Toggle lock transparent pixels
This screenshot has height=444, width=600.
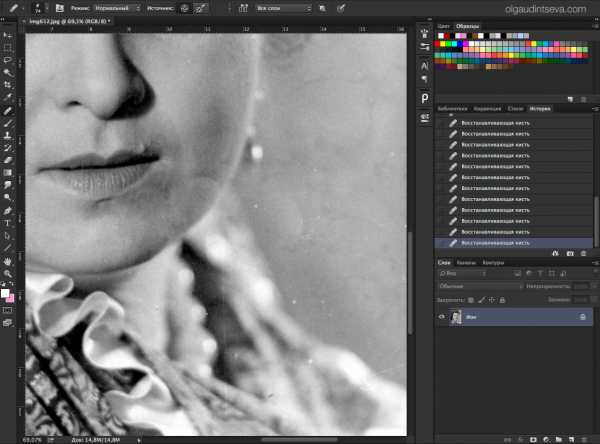471,300
